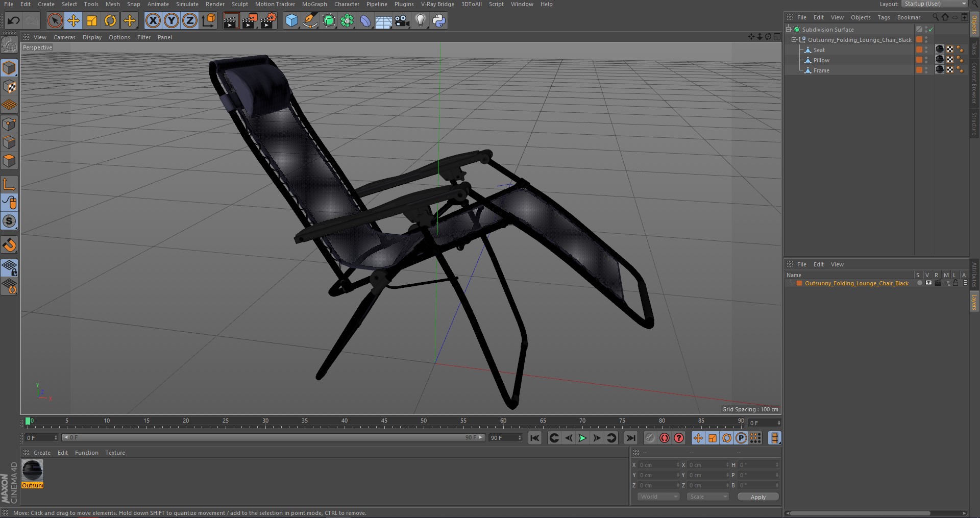Toggle Subdivision Surface enable checkmark
Screen dimensions: 980x518
click(x=931, y=30)
